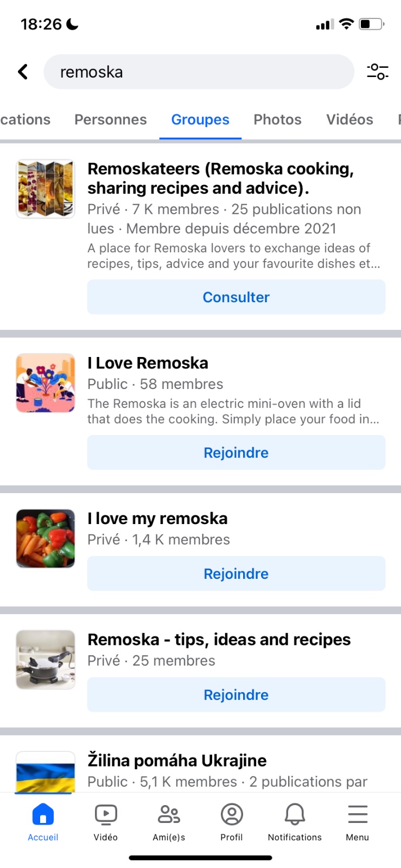Join the I Love Remoska group
This screenshot has width=401, height=868.
click(236, 452)
